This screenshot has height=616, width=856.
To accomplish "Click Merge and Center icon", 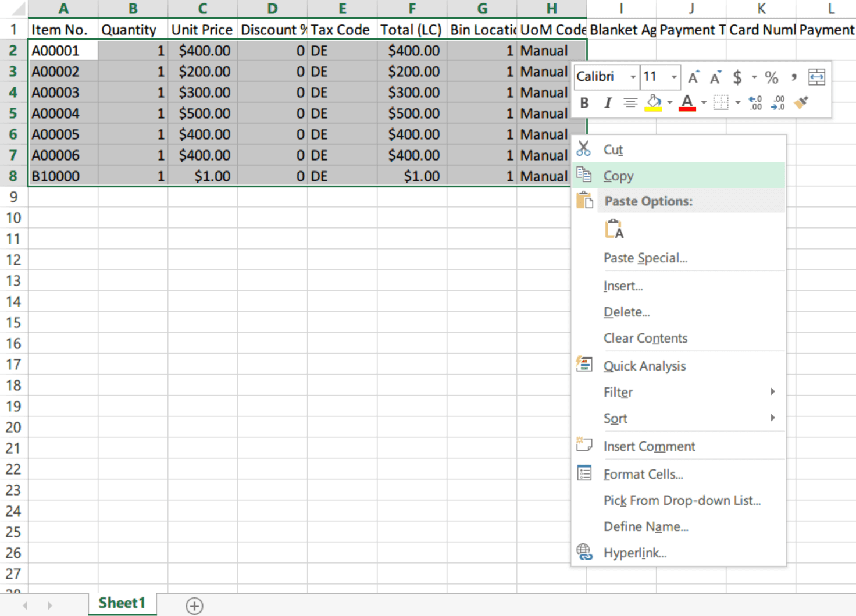I will pyautogui.click(x=816, y=77).
